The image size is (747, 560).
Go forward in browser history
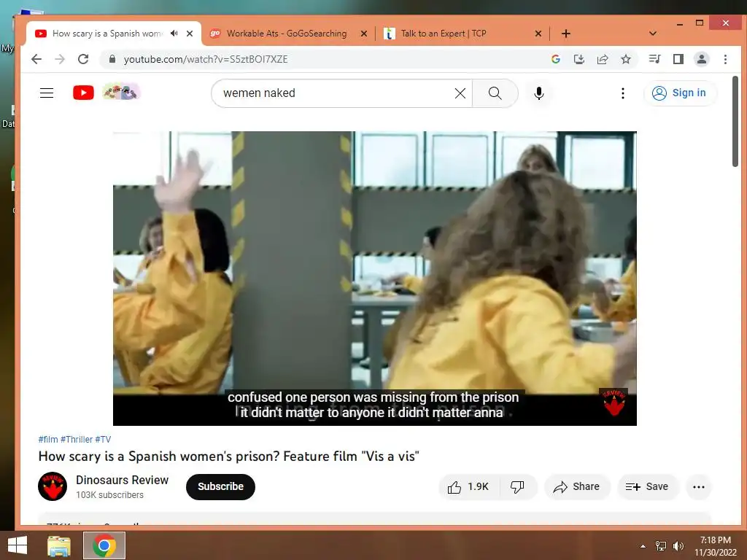point(60,59)
